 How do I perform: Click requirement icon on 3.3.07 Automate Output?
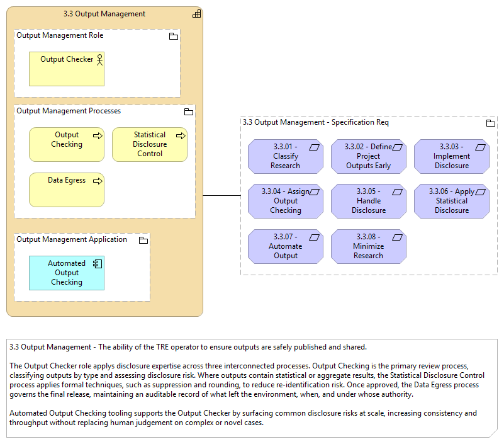[x=314, y=237]
